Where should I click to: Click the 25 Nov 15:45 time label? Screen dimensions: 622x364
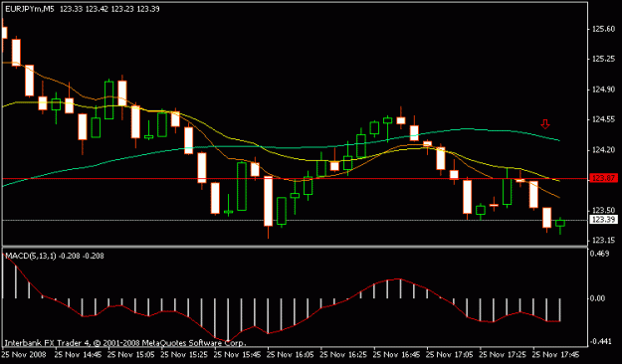[x=237, y=354]
